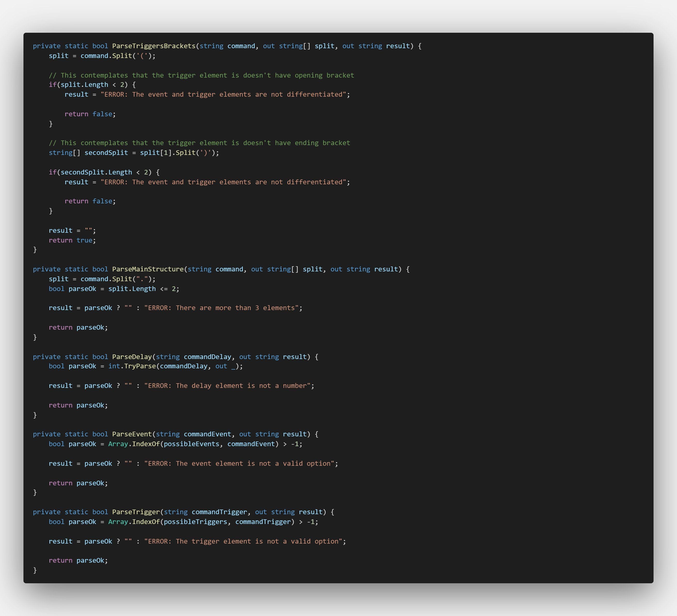677x616 pixels.
Task: Click the result = ""; assignment line
Action: (x=72, y=231)
